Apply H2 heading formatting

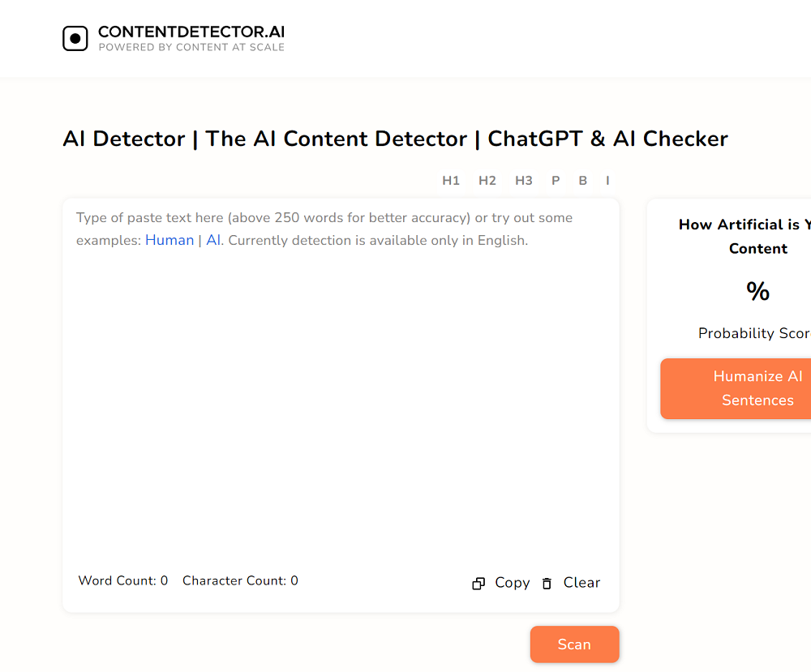coord(487,181)
